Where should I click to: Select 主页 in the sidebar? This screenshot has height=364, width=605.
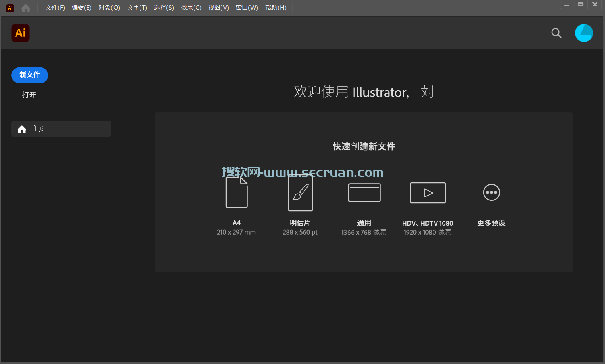point(61,129)
